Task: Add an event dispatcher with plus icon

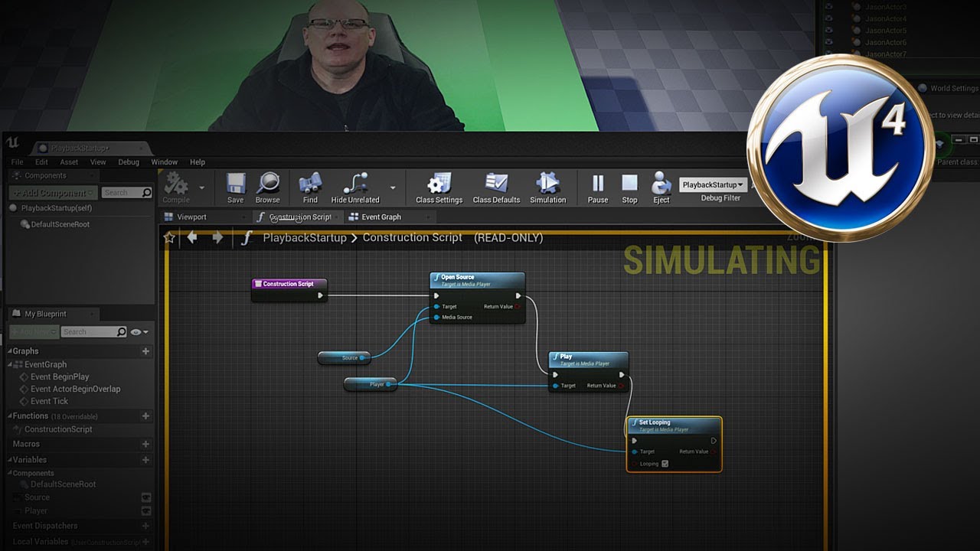Action: pos(145,526)
